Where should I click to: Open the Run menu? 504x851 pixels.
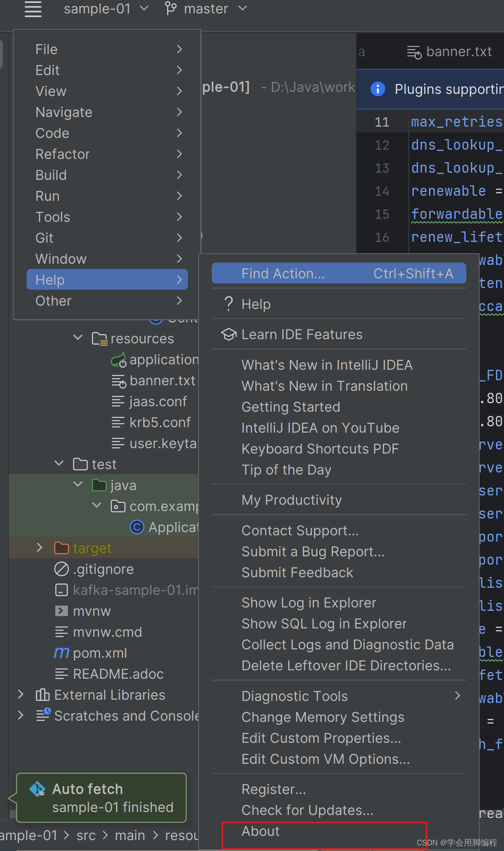pyautogui.click(x=107, y=196)
